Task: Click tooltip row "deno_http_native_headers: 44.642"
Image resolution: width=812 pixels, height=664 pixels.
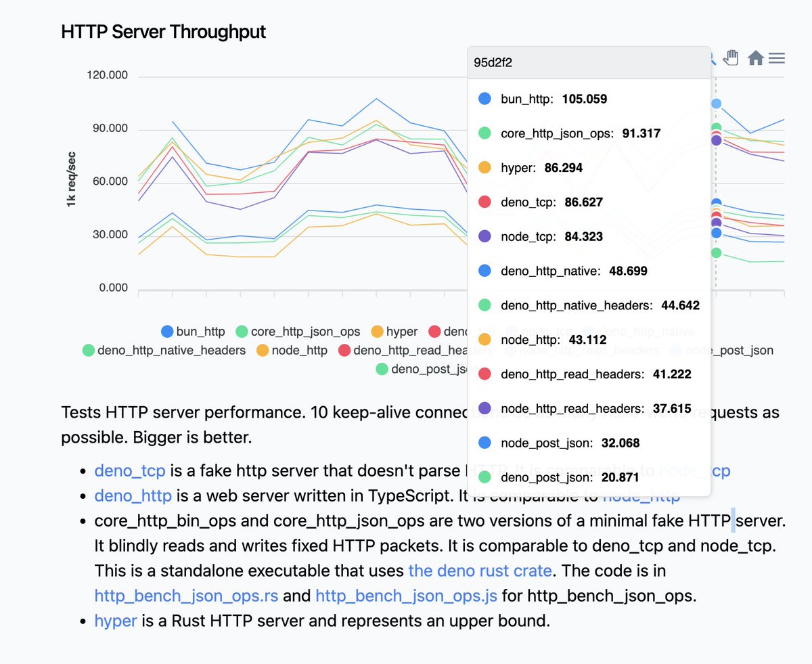Action: click(589, 305)
